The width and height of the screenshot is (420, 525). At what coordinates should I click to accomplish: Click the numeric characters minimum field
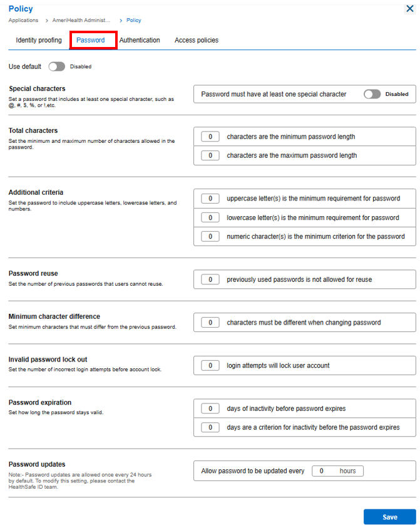point(210,236)
